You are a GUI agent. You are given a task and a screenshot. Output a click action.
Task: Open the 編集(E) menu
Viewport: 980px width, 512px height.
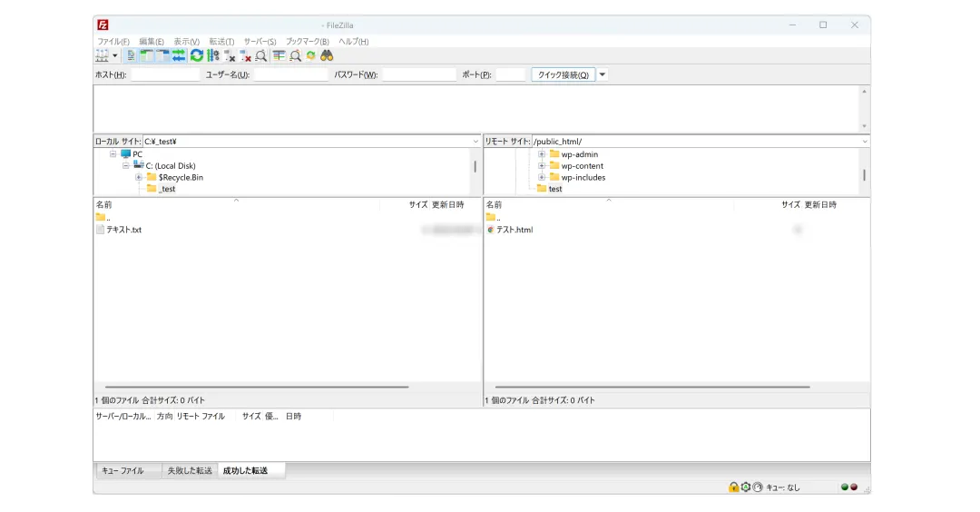tap(152, 41)
